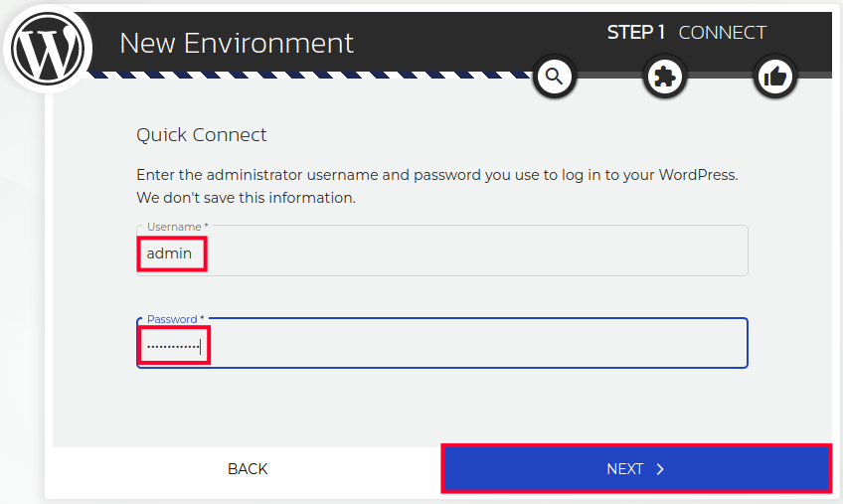Select the puzzle piece plugin step icon

coord(665,77)
